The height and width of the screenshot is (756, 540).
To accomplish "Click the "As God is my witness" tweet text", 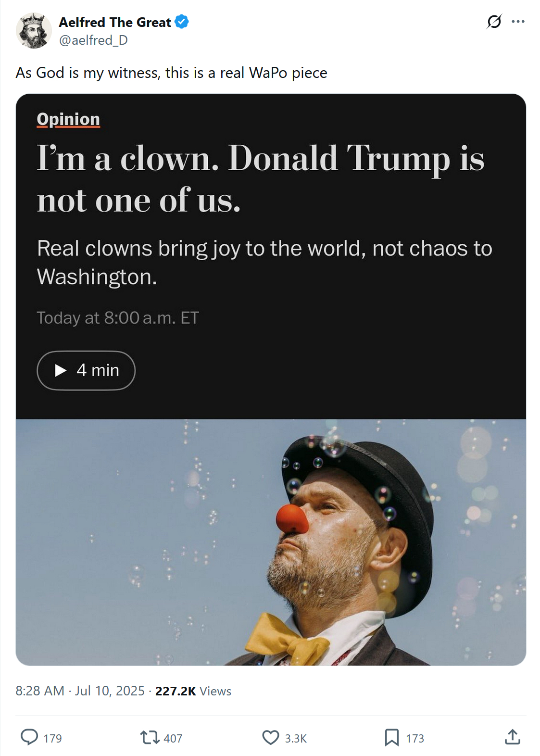I will tap(171, 73).
